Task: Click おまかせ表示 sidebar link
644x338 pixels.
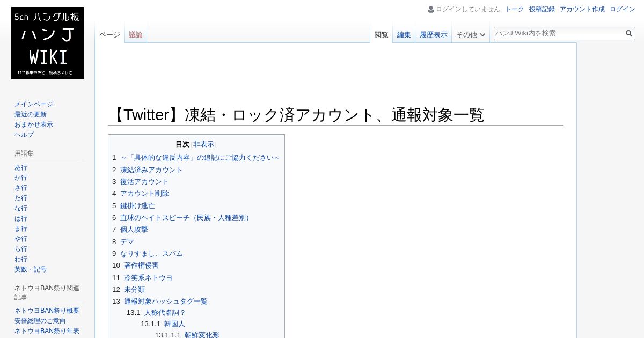Action: click(x=34, y=124)
